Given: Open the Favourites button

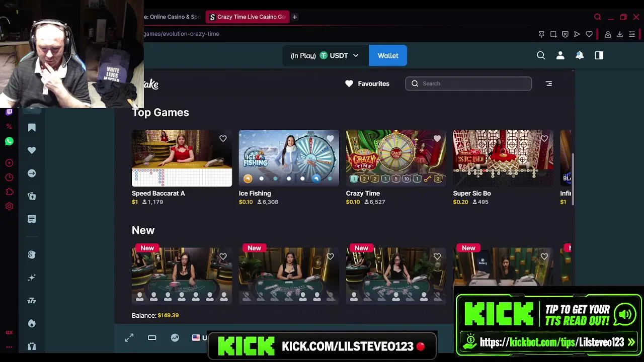Looking at the screenshot, I should click(367, 83).
